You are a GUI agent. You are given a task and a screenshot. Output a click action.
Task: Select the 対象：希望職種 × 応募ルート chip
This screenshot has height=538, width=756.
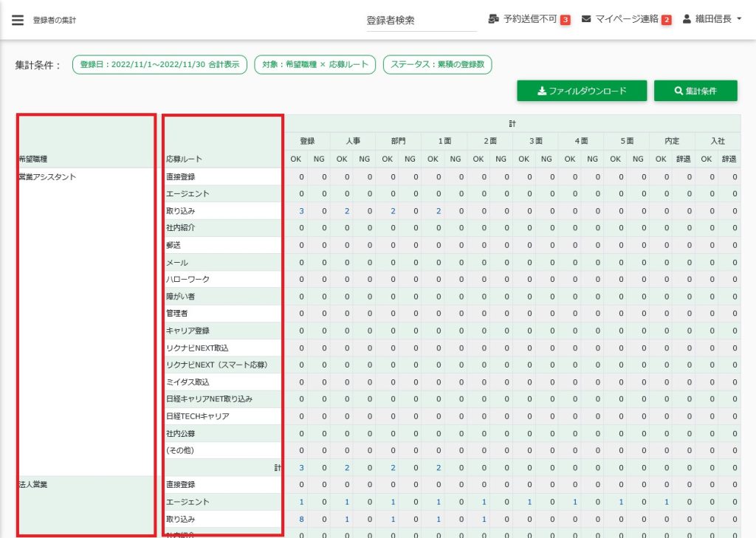[315, 65]
